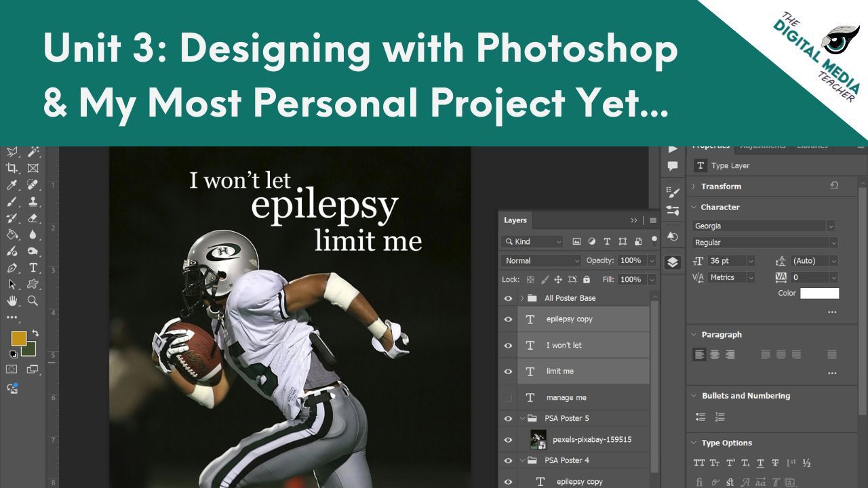The image size is (868, 488).
Task: Open the Kind filter dropdown
Action: (x=532, y=241)
